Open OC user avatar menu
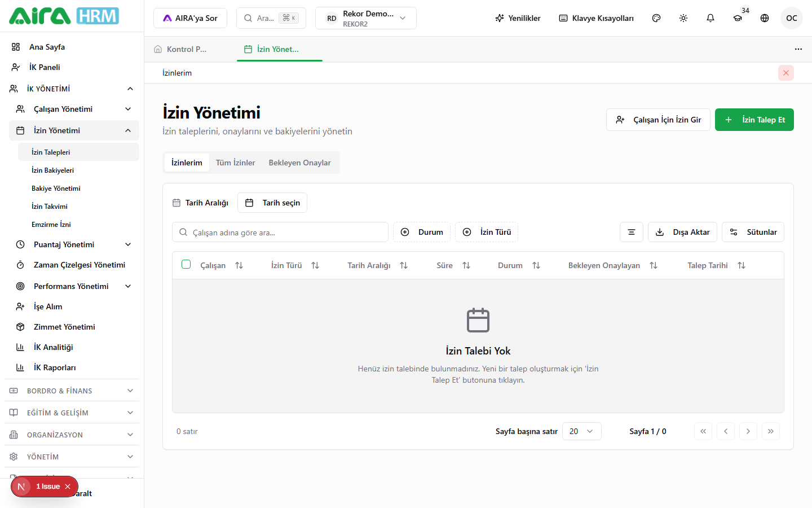Screen dimensions: 812x508 (792, 18)
